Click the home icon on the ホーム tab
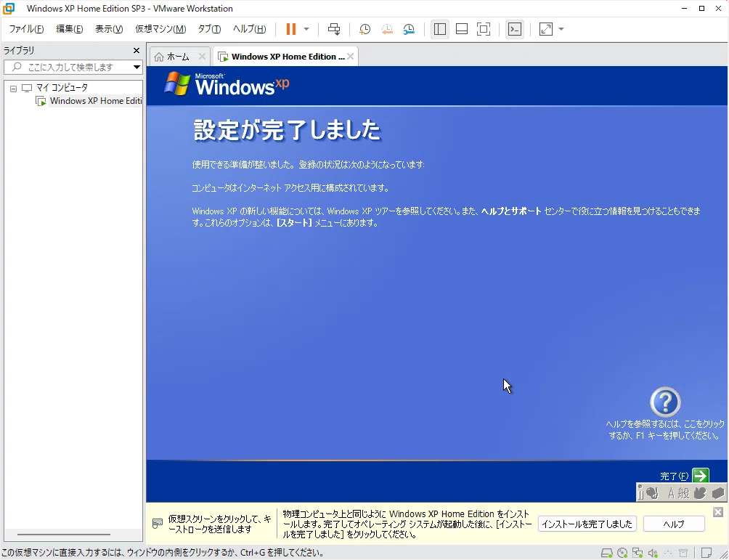The image size is (729, 560). (159, 57)
